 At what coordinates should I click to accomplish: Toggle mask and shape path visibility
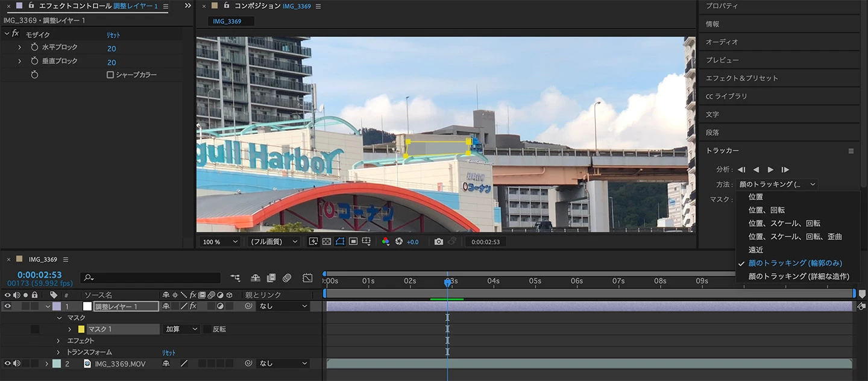340,241
